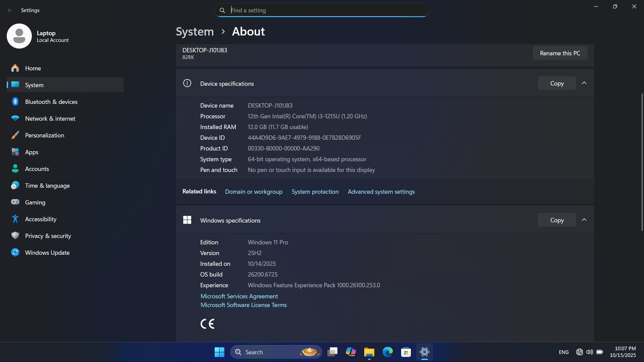Open Microsoft Software License Terms link
Screen dimensions: 644x362
coord(244,305)
